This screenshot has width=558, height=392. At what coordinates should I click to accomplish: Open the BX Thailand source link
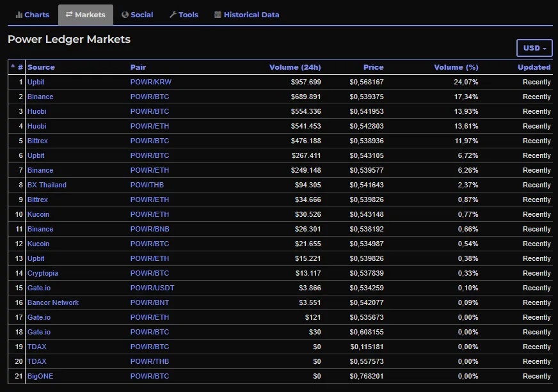pyautogui.click(x=47, y=185)
